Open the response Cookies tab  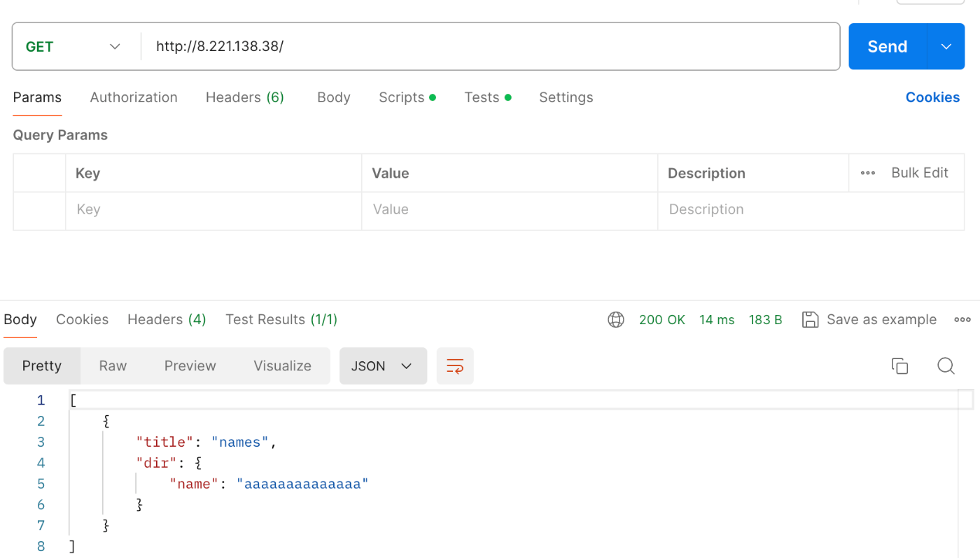tap(82, 319)
